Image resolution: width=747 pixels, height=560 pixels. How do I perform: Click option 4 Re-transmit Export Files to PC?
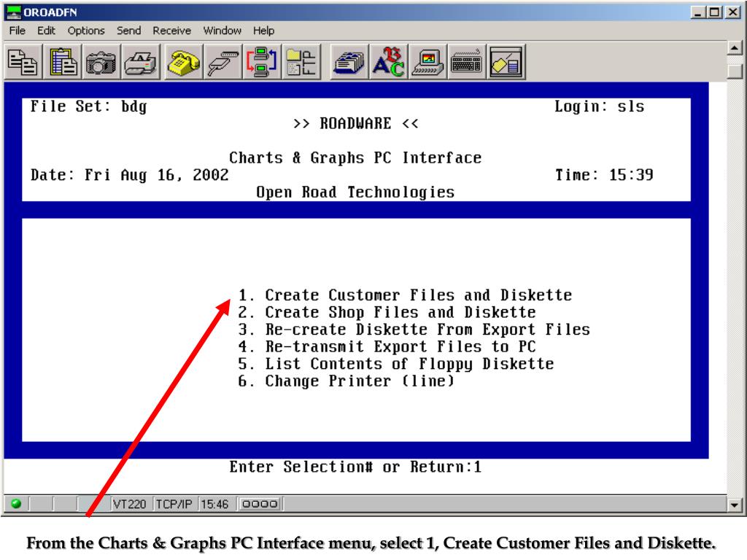click(x=387, y=346)
